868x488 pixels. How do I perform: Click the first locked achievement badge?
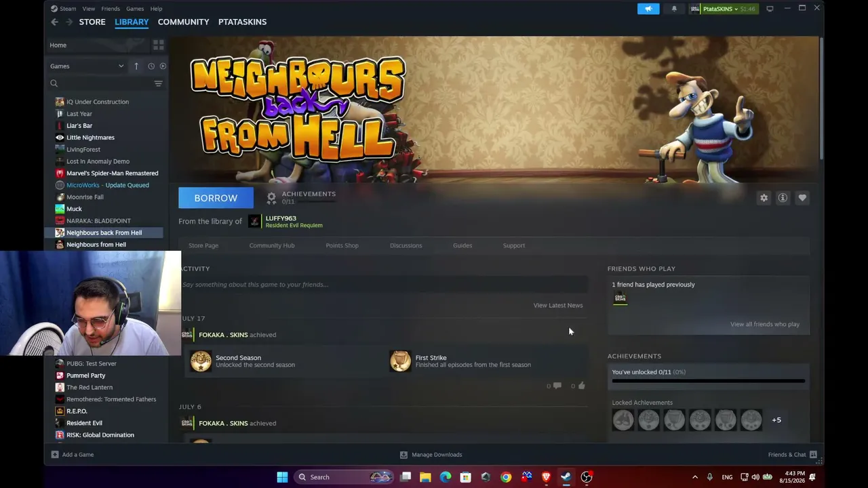pos(623,420)
